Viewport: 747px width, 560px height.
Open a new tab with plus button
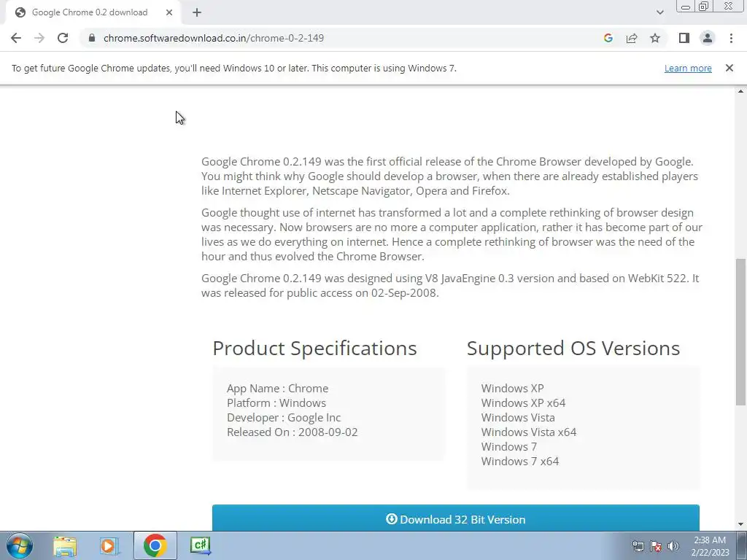(197, 12)
